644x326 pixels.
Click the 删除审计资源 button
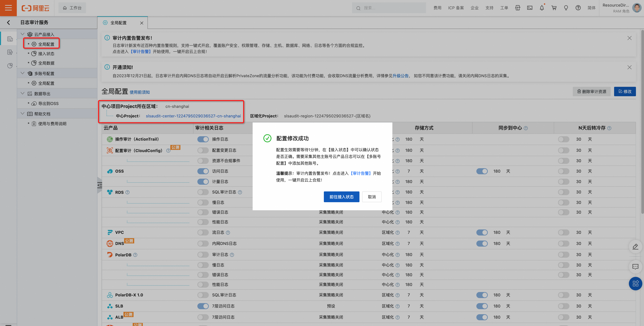tap(591, 91)
